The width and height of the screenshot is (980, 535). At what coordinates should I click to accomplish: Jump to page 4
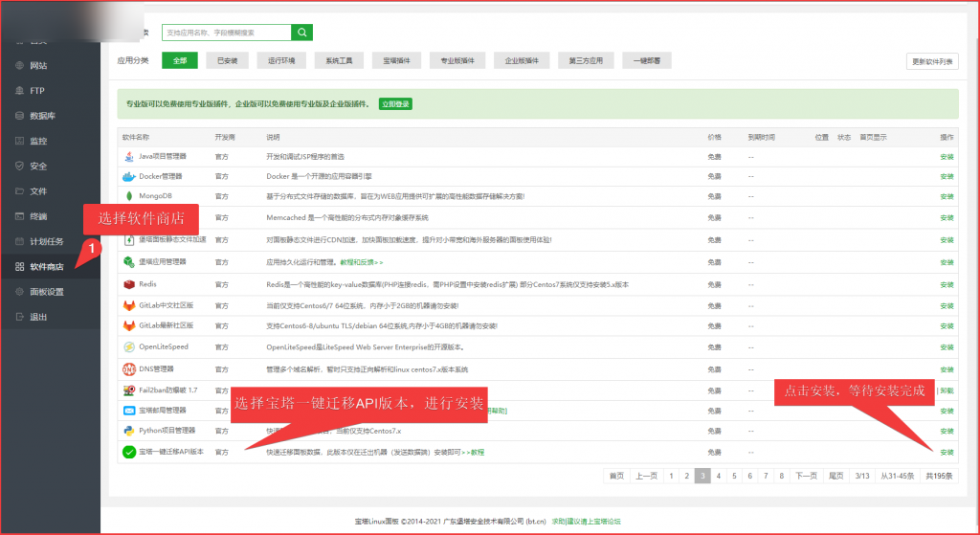coord(719,476)
